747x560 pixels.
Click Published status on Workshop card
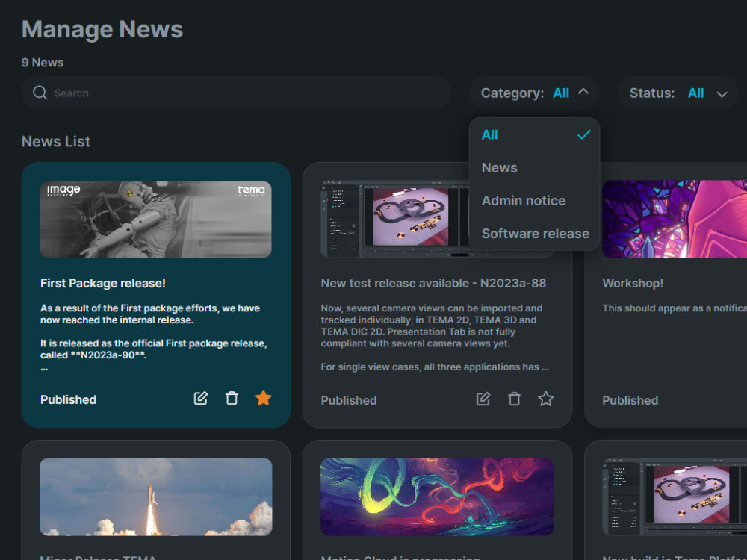pyautogui.click(x=630, y=400)
